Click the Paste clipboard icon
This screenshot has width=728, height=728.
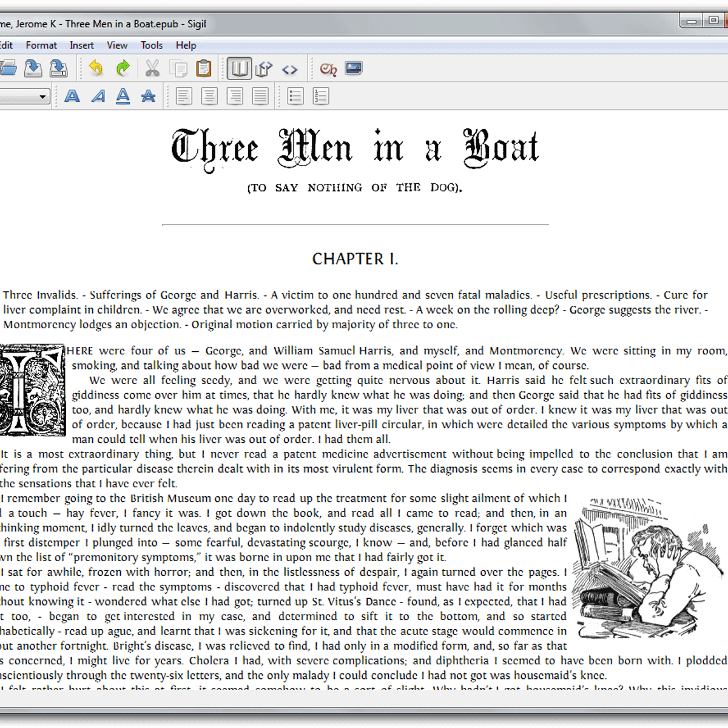204,69
